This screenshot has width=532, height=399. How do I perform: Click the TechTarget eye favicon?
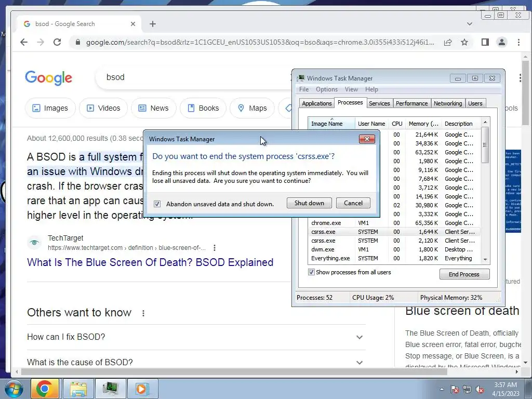click(34, 243)
